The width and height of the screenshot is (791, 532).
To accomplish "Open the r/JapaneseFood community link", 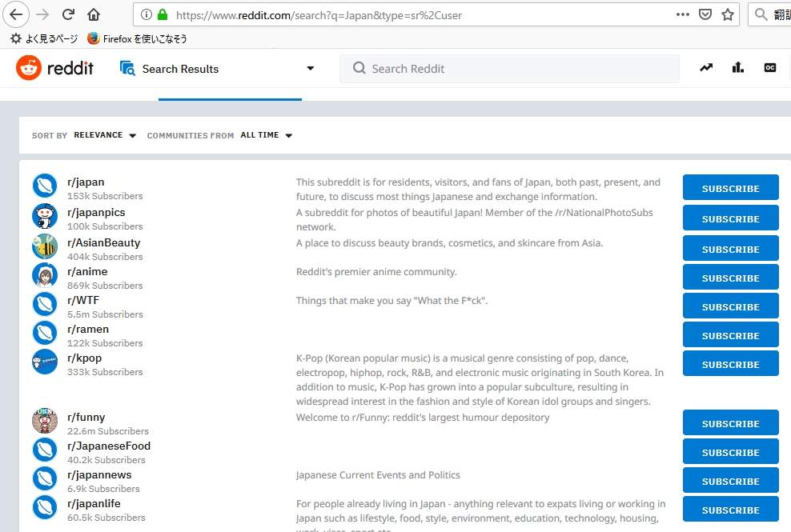I will pyautogui.click(x=109, y=446).
